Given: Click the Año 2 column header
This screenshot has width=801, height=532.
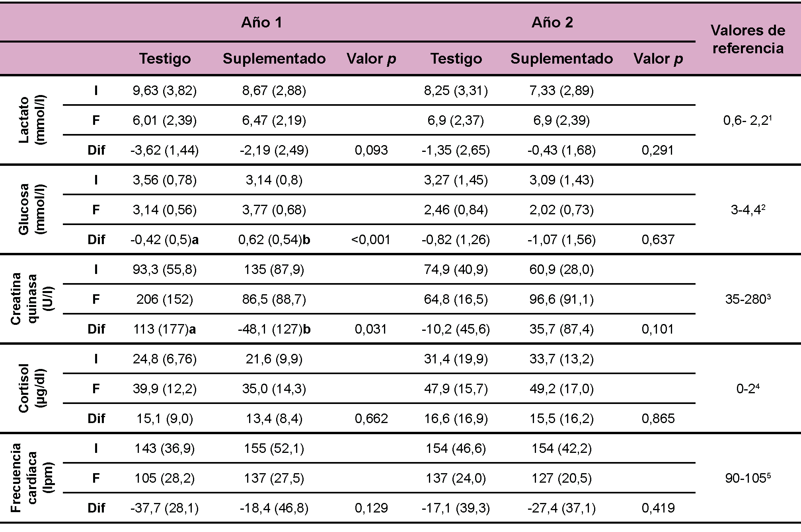Looking at the screenshot, I should click(x=552, y=23).
